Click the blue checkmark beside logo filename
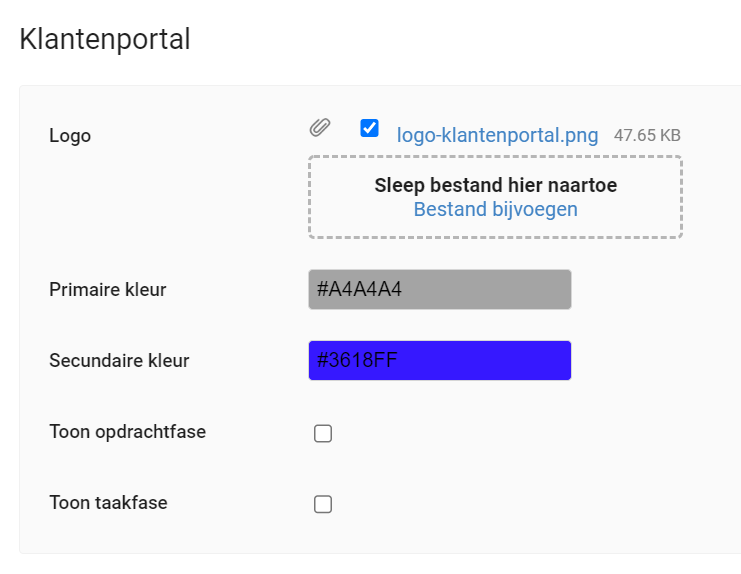 [x=369, y=128]
